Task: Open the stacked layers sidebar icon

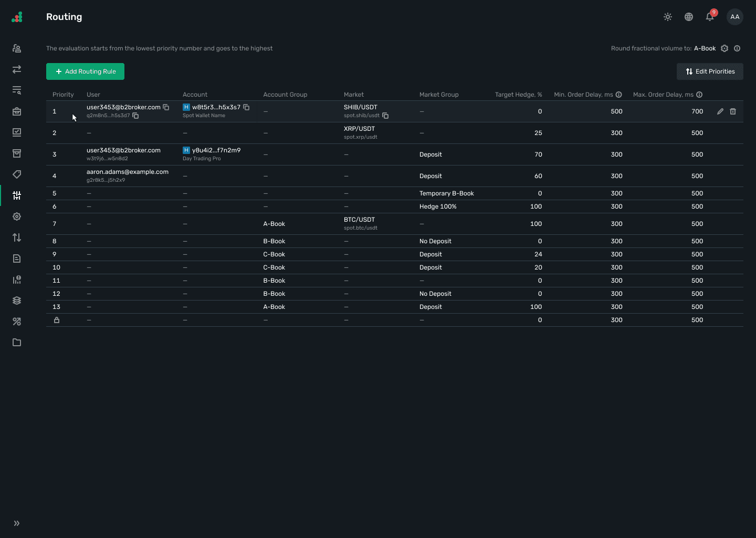Action: pos(17,301)
